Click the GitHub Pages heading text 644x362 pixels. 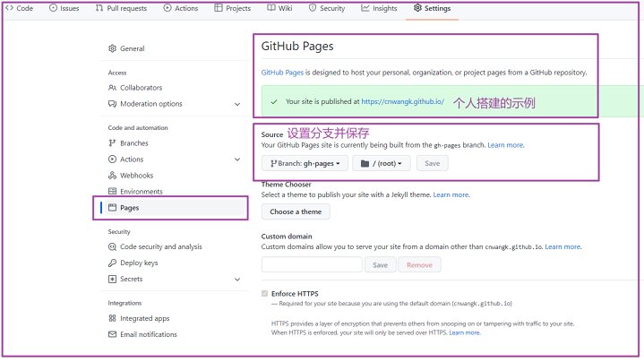297,46
